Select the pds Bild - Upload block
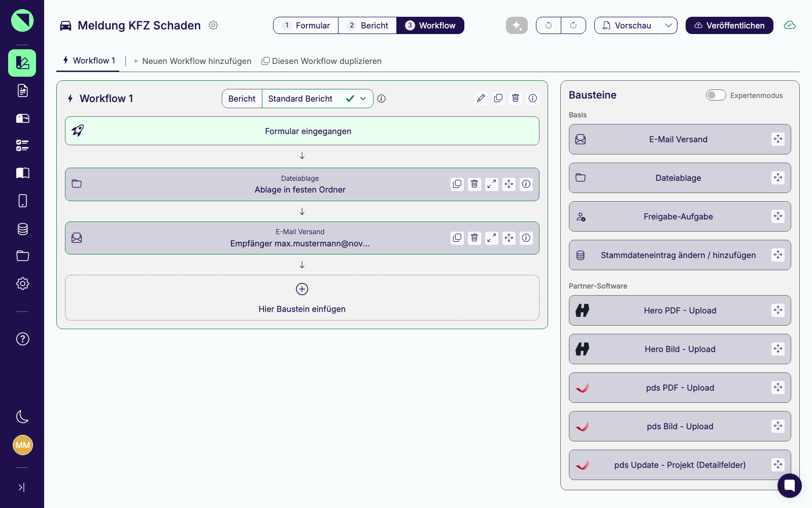812x508 pixels. 680,426
